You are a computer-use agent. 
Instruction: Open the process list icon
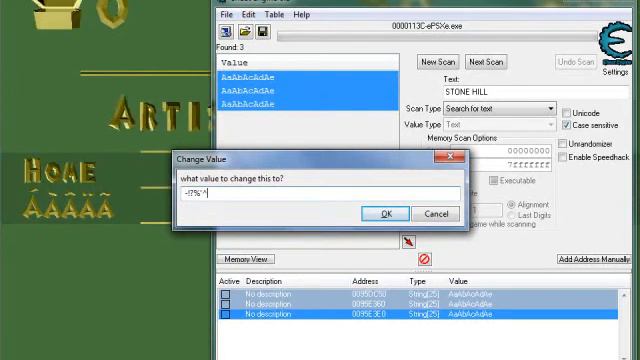[226, 31]
